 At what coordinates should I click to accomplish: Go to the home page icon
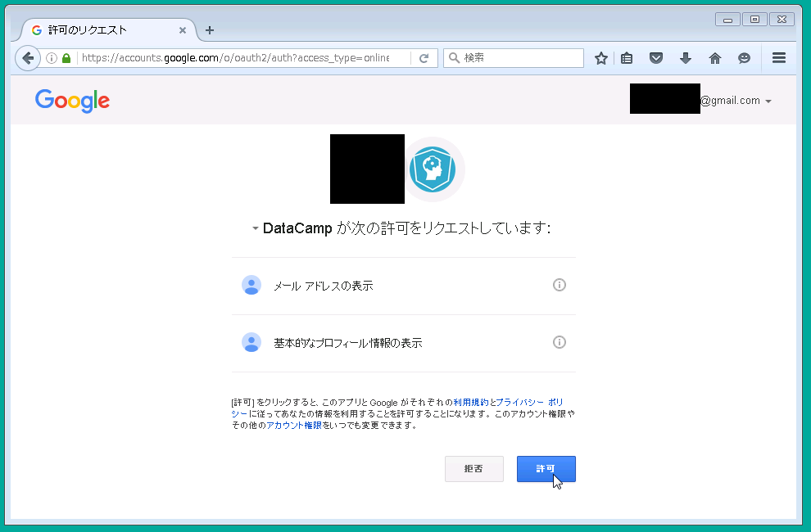tap(715, 58)
